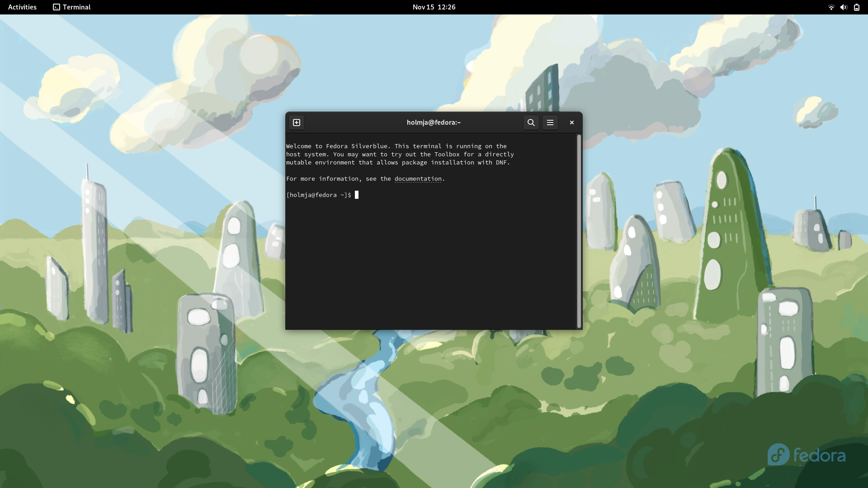The height and width of the screenshot is (488, 868).
Task: Click the battery status icon
Action: (x=857, y=7)
